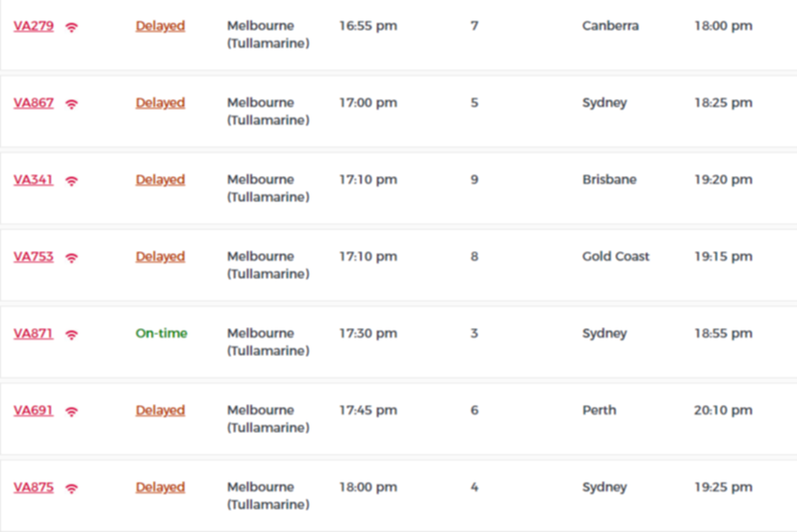Image resolution: width=797 pixels, height=532 pixels.
Task: Select the VA341 flight number
Action: pos(33,179)
